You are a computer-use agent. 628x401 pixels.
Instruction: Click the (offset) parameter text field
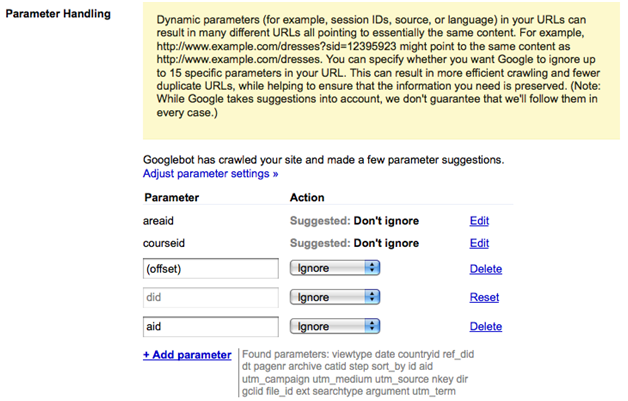coord(210,269)
